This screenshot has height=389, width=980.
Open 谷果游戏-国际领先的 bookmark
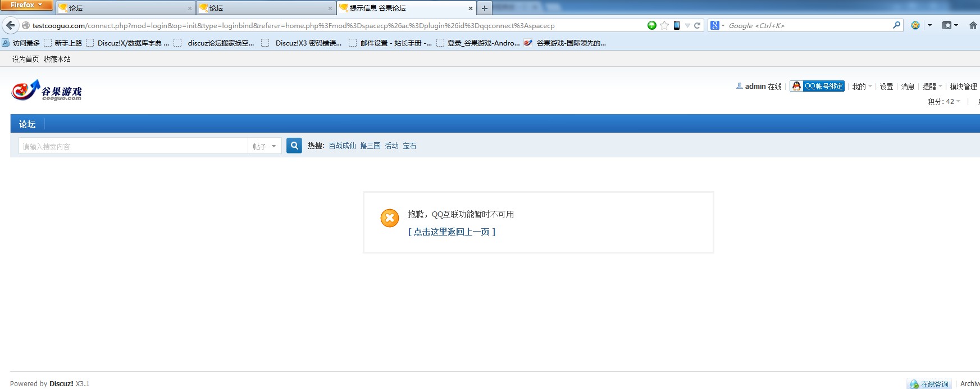coord(566,43)
